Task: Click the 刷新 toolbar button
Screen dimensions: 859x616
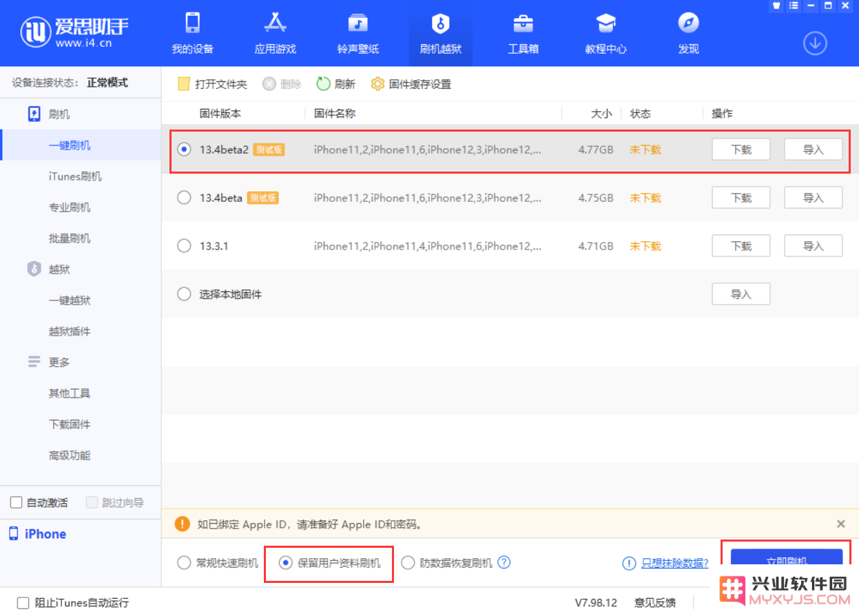Action: click(336, 84)
